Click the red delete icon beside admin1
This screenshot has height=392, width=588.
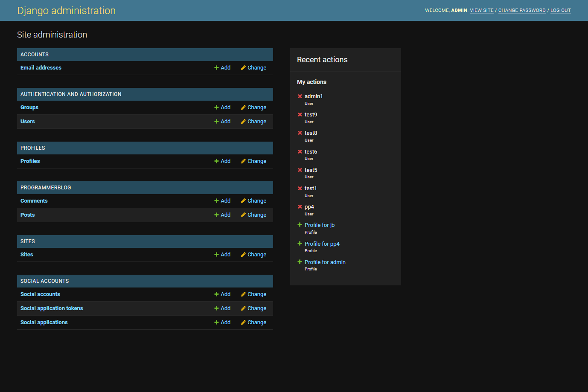[x=300, y=96]
